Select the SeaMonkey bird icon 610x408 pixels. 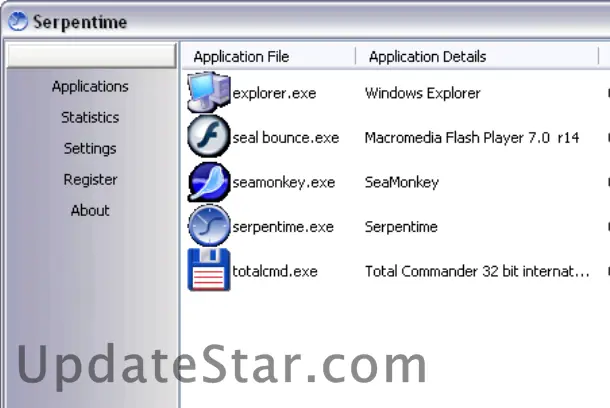209,182
